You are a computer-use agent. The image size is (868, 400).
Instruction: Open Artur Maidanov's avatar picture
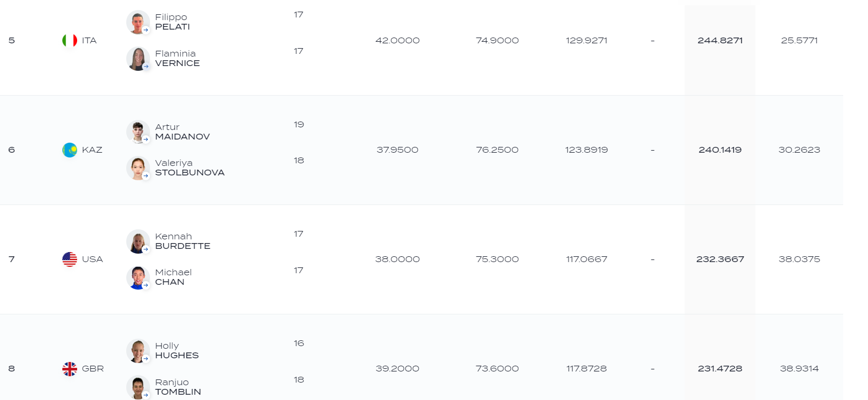coord(138,132)
